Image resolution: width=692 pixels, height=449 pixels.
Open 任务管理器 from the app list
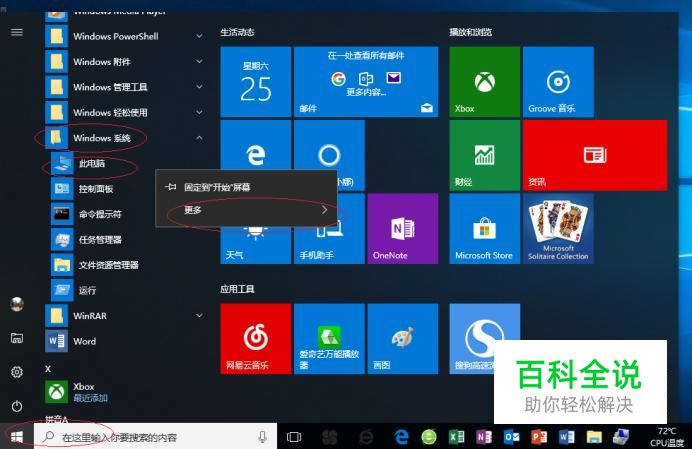[102, 240]
